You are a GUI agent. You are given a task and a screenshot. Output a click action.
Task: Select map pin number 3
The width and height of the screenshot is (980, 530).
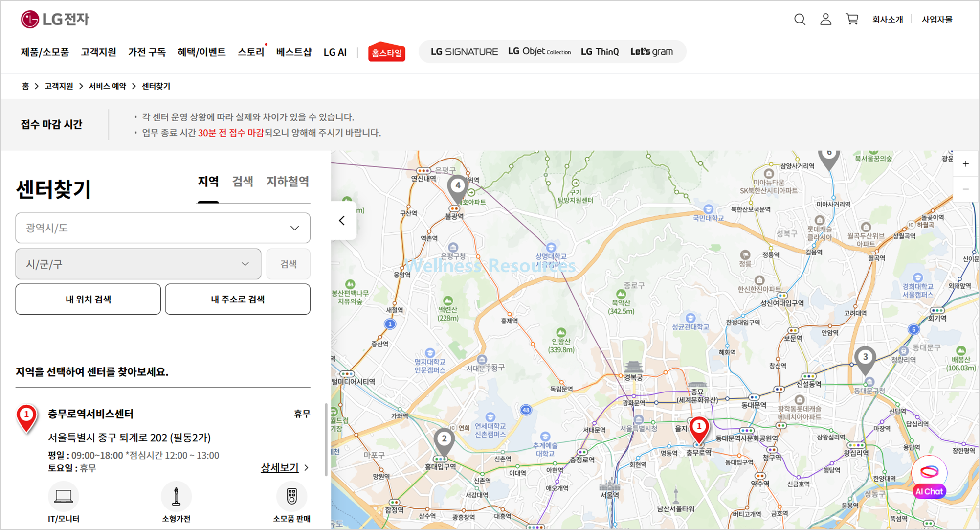[865, 360]
